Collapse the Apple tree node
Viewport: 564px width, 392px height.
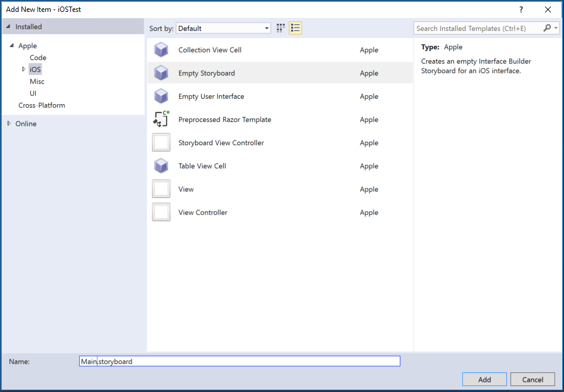pyautogui.click(x=11, y=46)
